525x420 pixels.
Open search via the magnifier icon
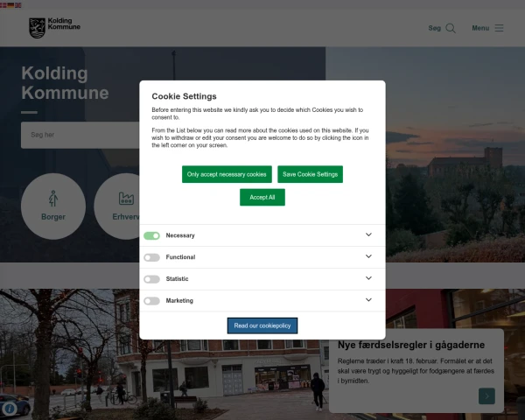(x=451, y=28)
